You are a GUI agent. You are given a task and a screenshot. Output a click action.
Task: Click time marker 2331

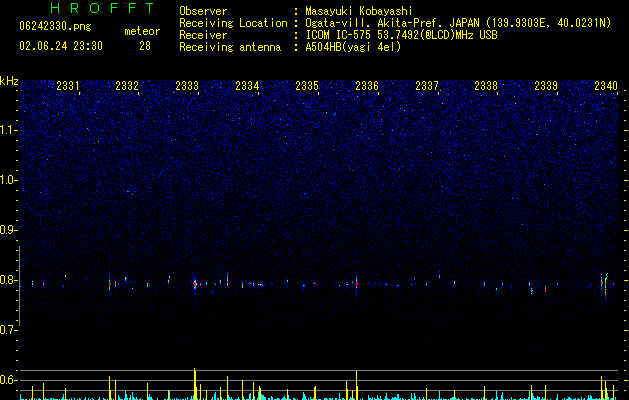(68, 85)
